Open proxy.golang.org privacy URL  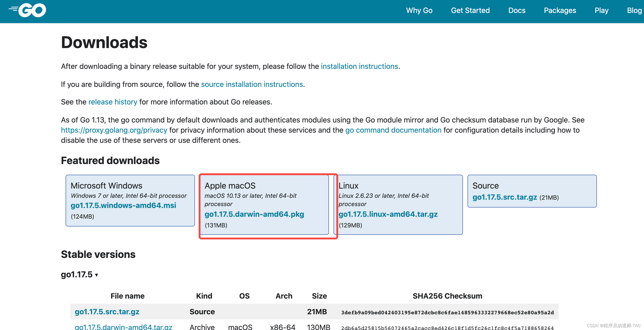coord(114,130)
